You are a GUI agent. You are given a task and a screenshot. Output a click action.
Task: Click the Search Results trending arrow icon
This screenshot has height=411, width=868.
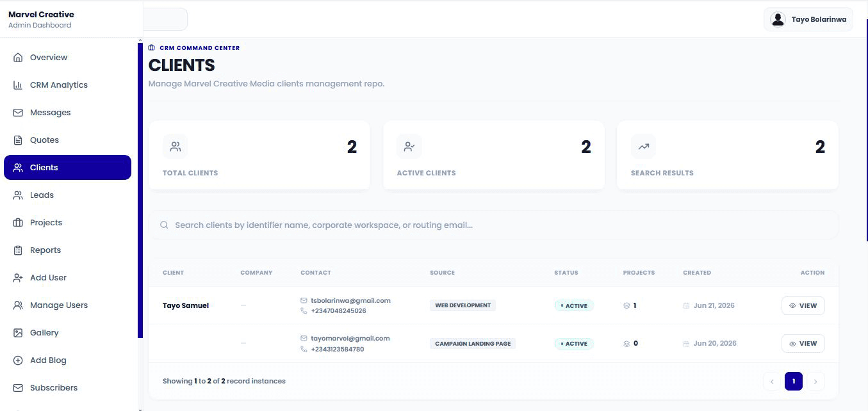[643, 147]
